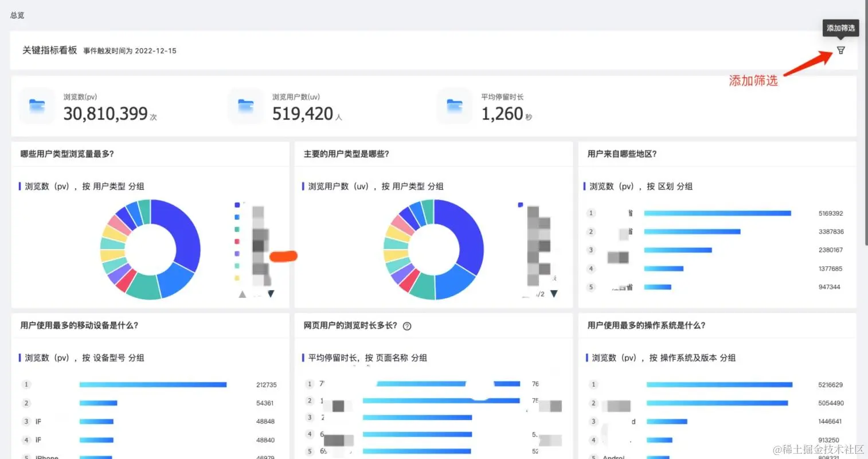Viewport: 868px width, 459px height.
Task: Click value 48840 in 设备型号 chart
Action: tap(265, 440)
